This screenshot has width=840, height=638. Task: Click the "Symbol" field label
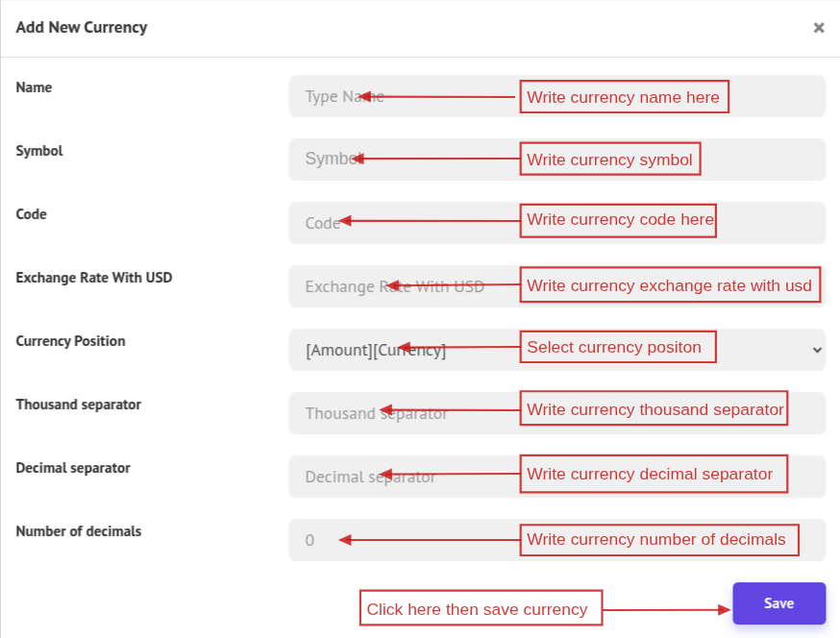tap(39, 151)
